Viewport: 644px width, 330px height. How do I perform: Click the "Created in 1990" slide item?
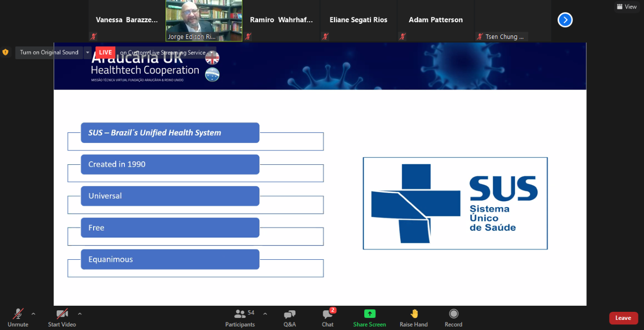coord(170,165)
